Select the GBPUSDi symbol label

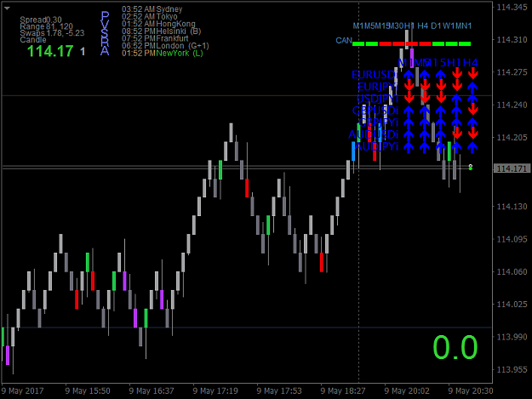pyautogui.click(x=375, y=111)
